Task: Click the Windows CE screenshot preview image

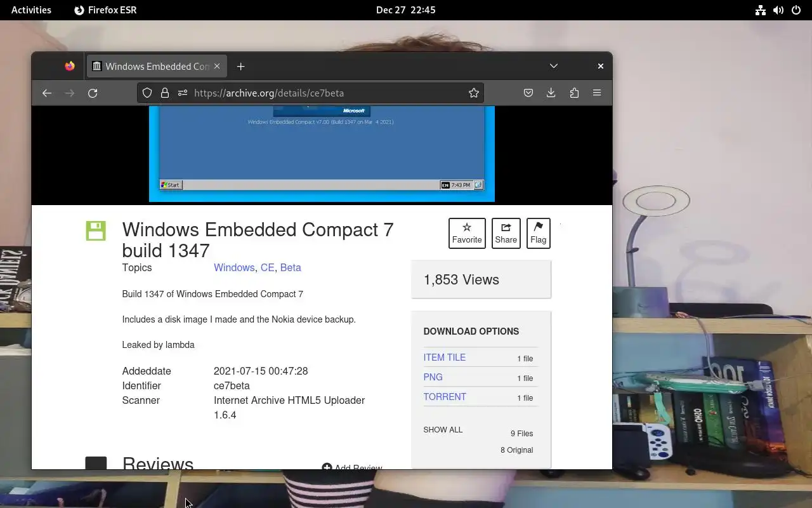Action: (x=322, y=154)
